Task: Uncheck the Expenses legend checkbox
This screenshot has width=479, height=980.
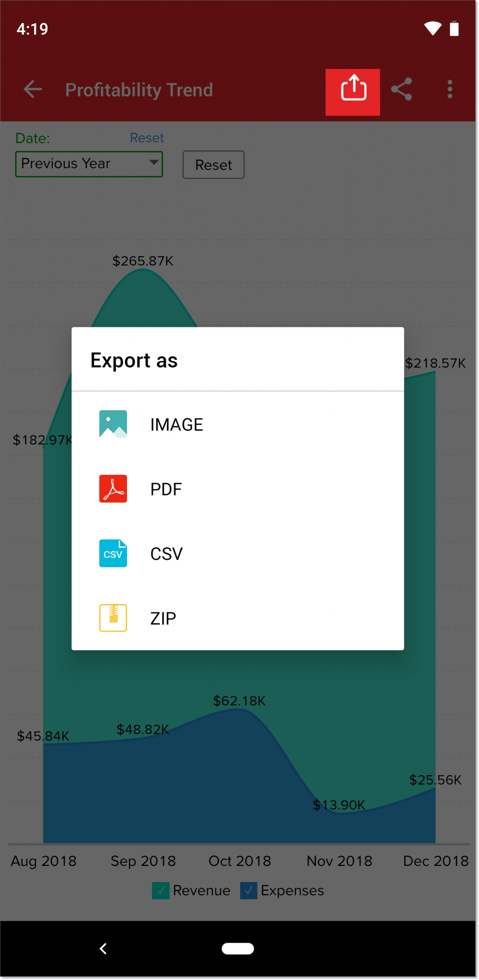Action: (x=249, y=890)
